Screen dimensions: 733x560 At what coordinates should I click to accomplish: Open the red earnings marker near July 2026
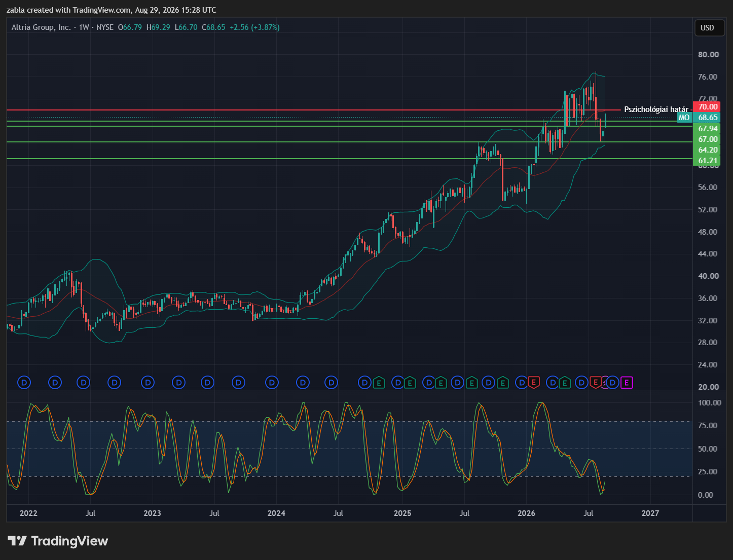coord(596,383)
